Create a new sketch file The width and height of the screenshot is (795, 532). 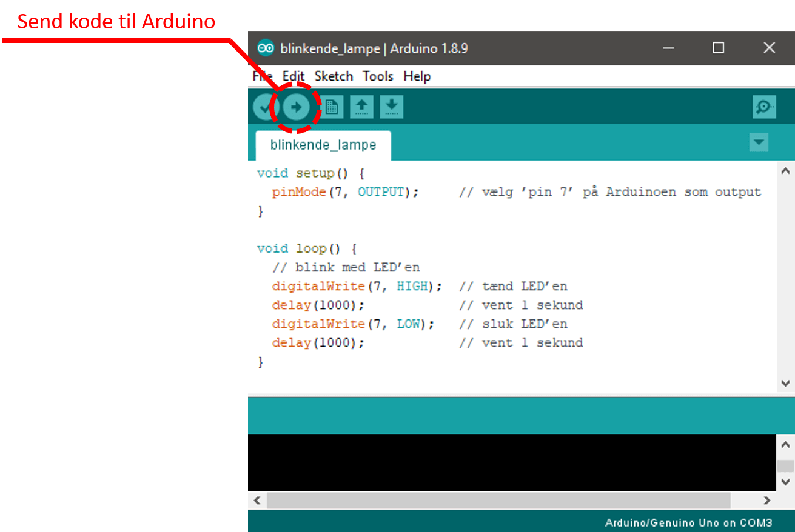click(x=331, y=108)
